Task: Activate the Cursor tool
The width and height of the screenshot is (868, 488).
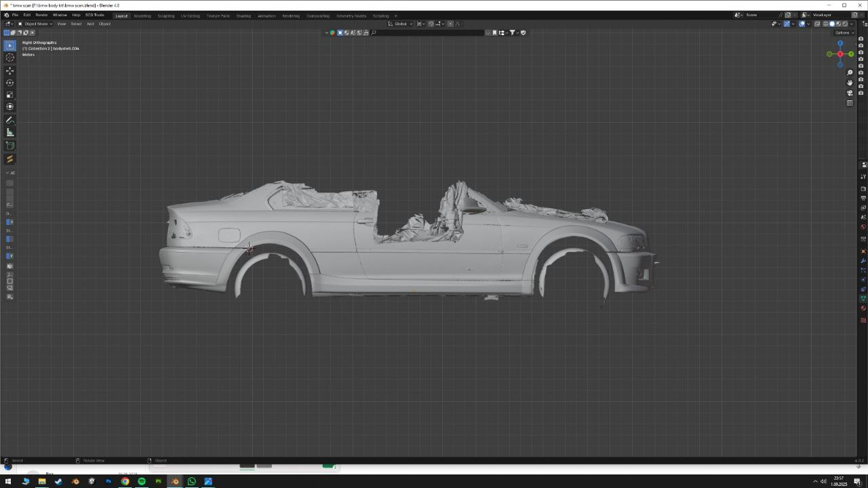Action: point(9,58)
